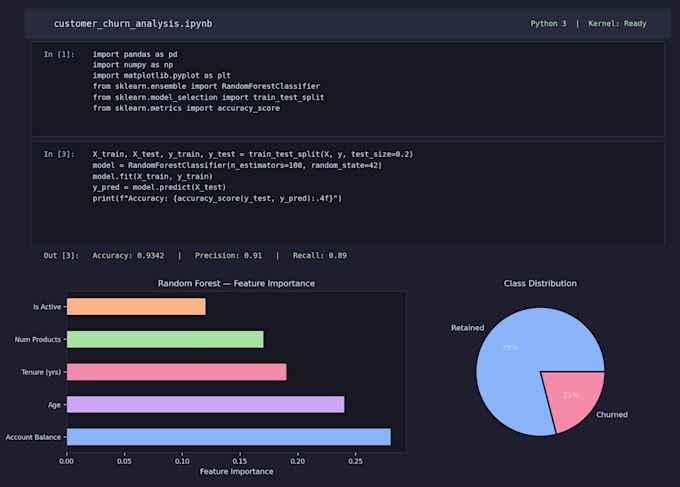Click the Random Forest — Feature Importance title
Screen dimensions: 680x487
[236, 283]
